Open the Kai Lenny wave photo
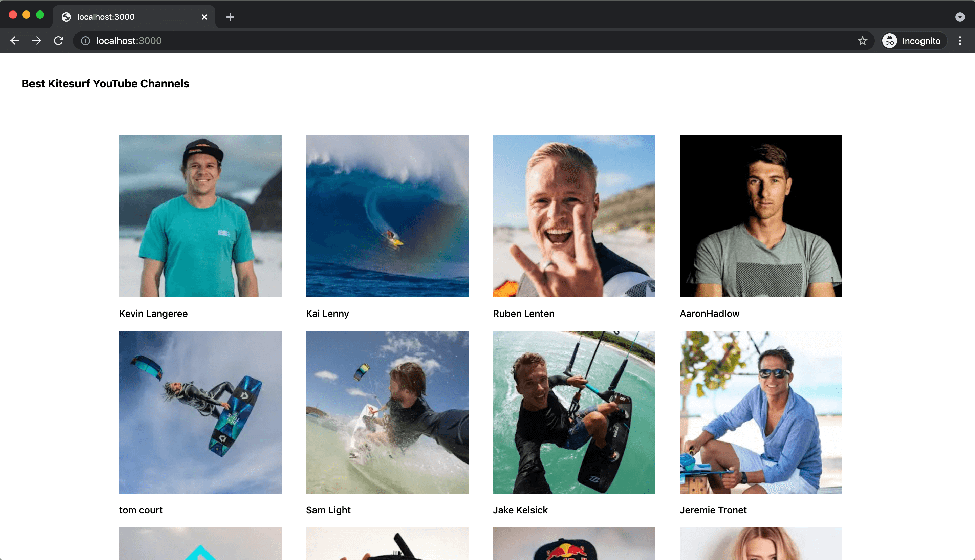 tap(387, 216)
